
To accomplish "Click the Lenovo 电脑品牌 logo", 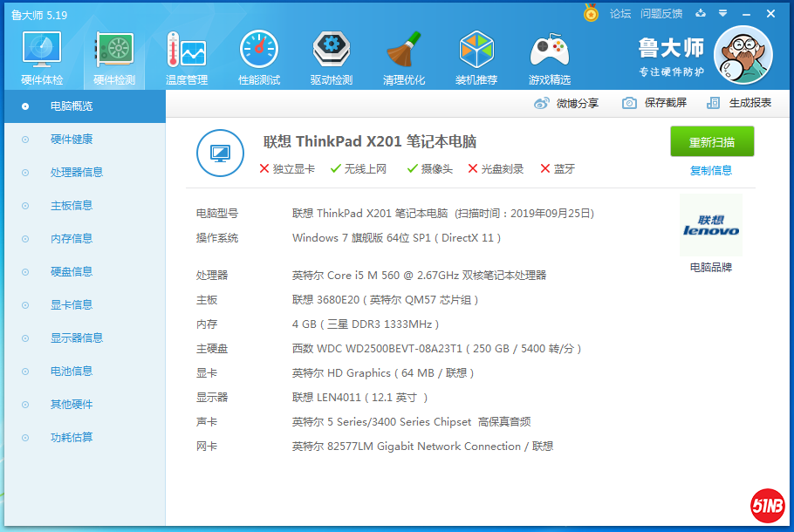I will (711, 225).
